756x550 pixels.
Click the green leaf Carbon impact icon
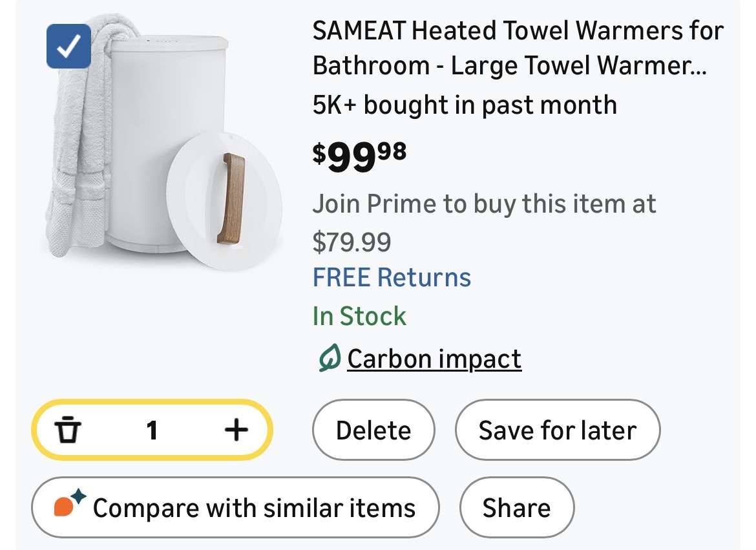pos(330,359)
